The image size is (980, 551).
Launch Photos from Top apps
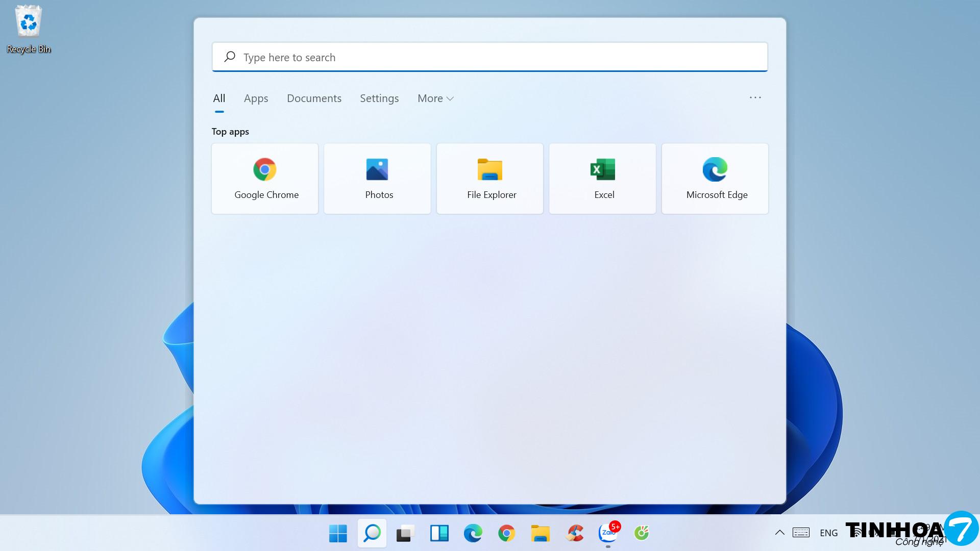click(x=377, y=179)
